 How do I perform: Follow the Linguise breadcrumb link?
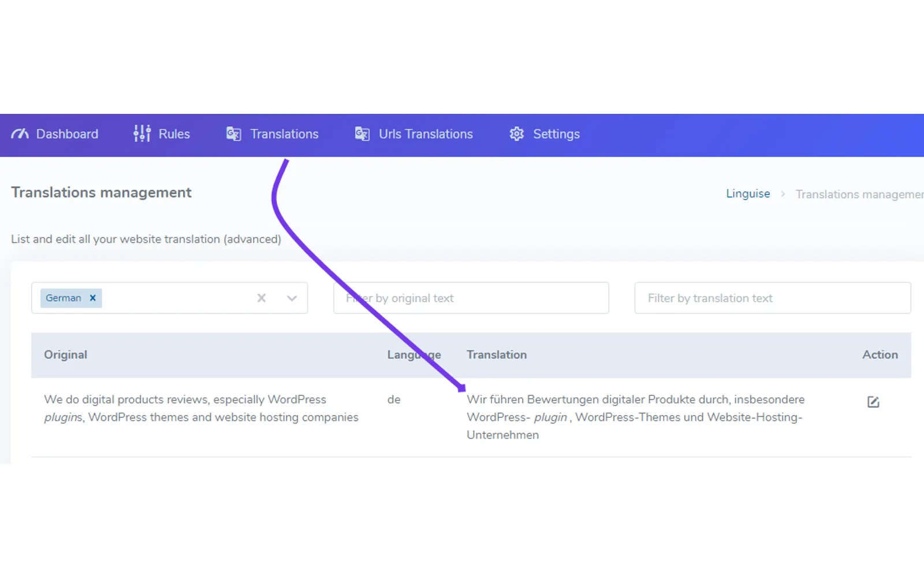tap(748, 194)
